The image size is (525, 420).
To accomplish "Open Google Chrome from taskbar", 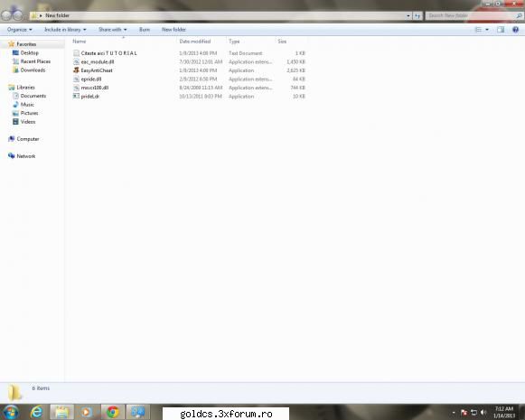I will [x=112, y=412].
